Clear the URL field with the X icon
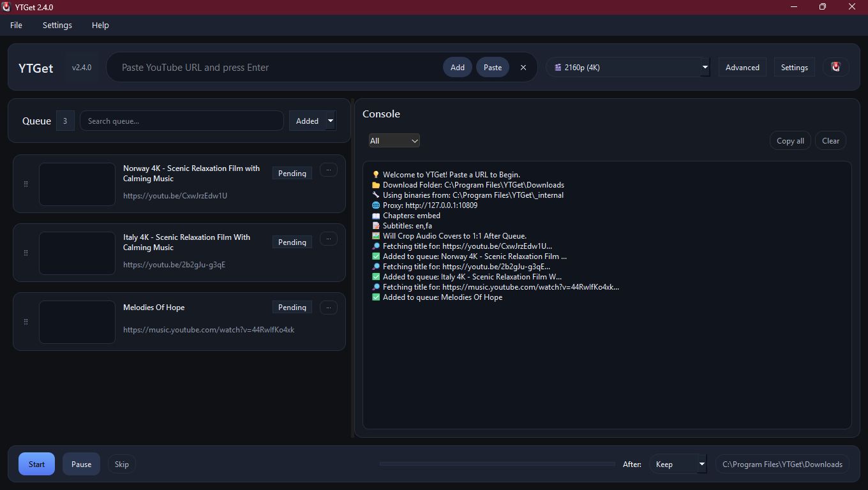 click(523, 67)
